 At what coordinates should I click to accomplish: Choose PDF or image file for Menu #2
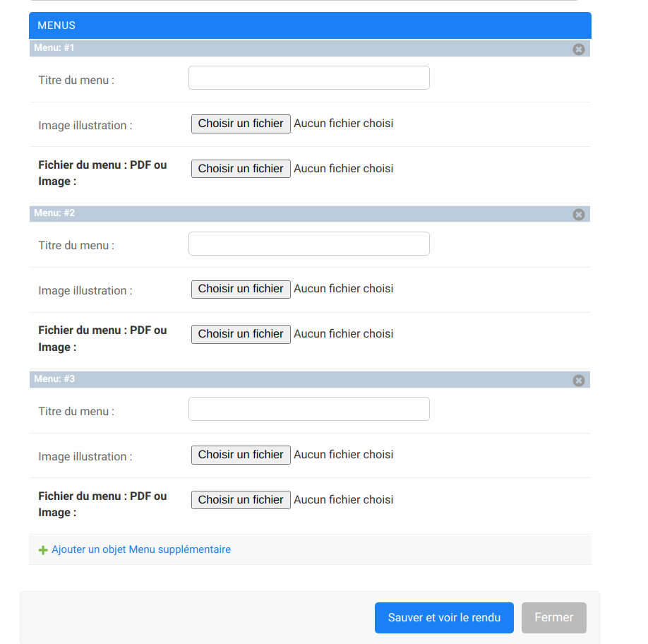click(x=241, y=334)
